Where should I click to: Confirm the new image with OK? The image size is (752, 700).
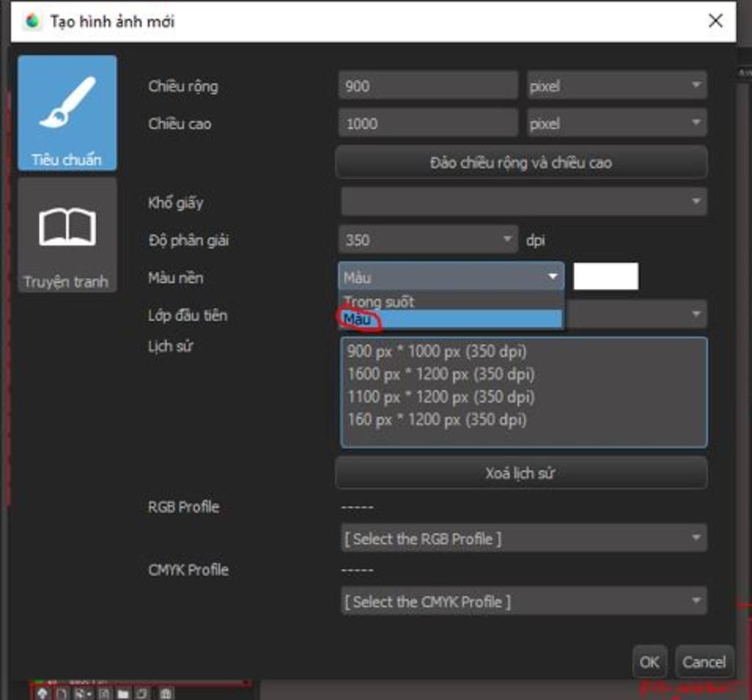pyautogui.click(x=649, y=662)
